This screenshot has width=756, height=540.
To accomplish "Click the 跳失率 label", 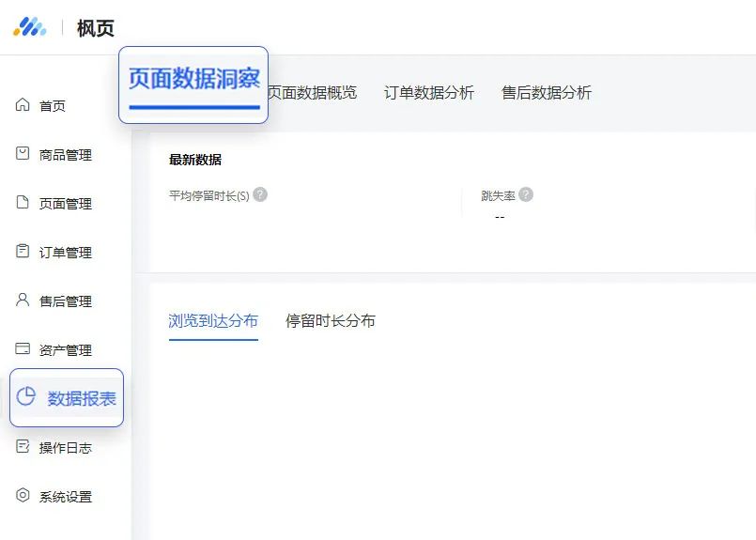I will (x=498, y=195).
